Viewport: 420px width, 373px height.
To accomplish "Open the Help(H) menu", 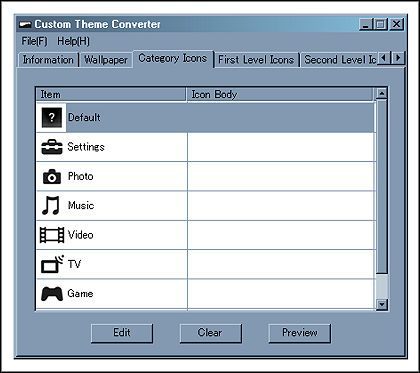I will click(x=73, y=41).
